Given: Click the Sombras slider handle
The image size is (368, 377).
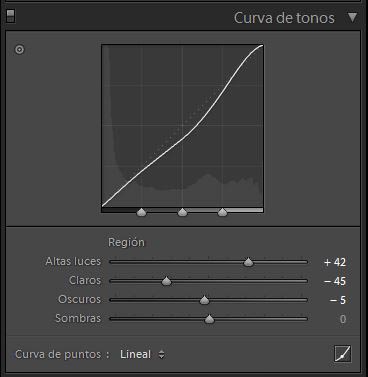Looking at the screenshot, I should [209, 319].
